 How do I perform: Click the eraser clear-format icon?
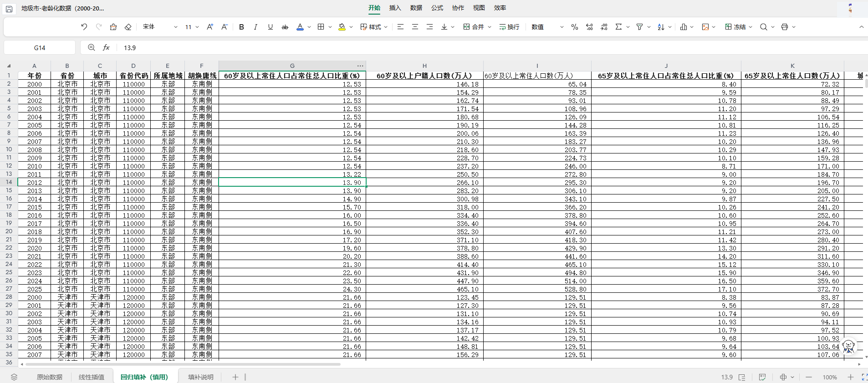point(128,27)
